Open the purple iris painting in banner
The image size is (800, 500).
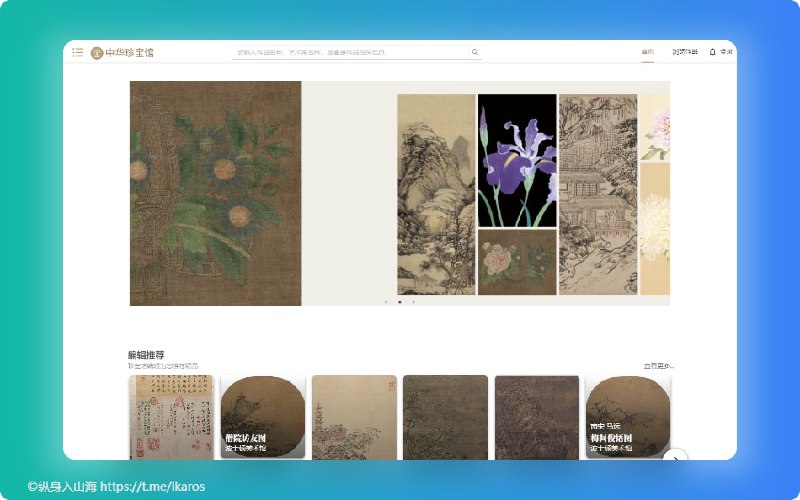[x=516, y=160]
